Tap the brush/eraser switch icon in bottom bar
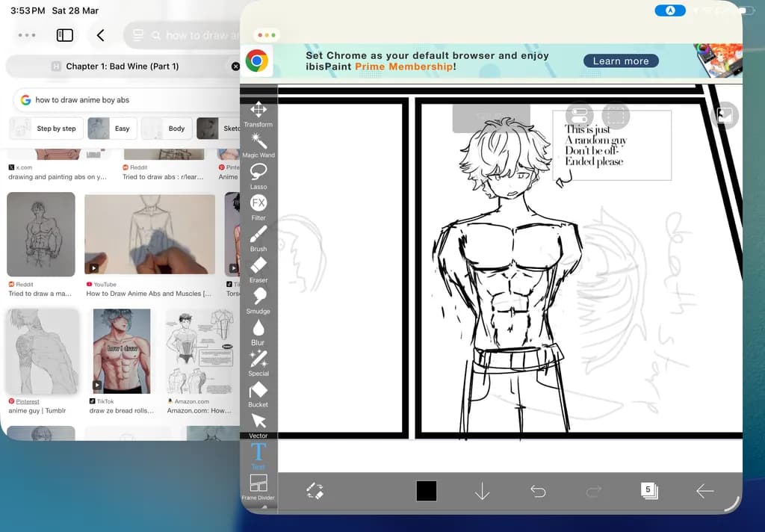Viewport: 765px width, 532px height. click(315, 491)
